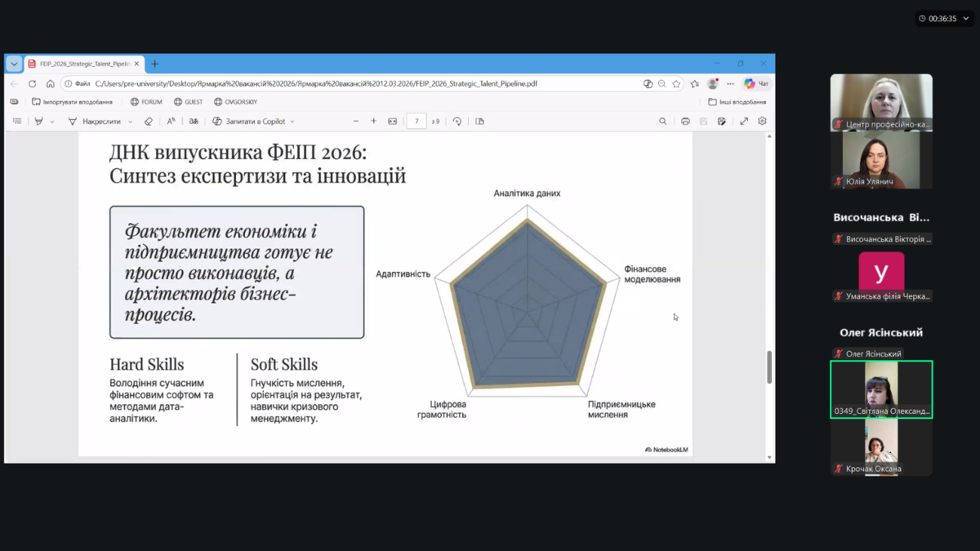980x551 pixels.
Task: Toggle page view layout button
Action: 479,121
